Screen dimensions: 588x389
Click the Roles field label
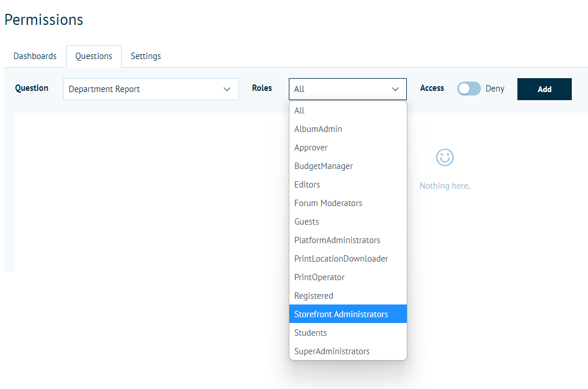point(262,88)
